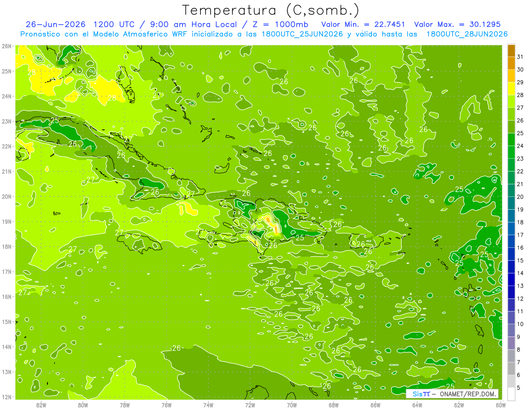Click legend swatch between 27 and 28
This screenshot has width=532, height=411.
pos(511,101)
